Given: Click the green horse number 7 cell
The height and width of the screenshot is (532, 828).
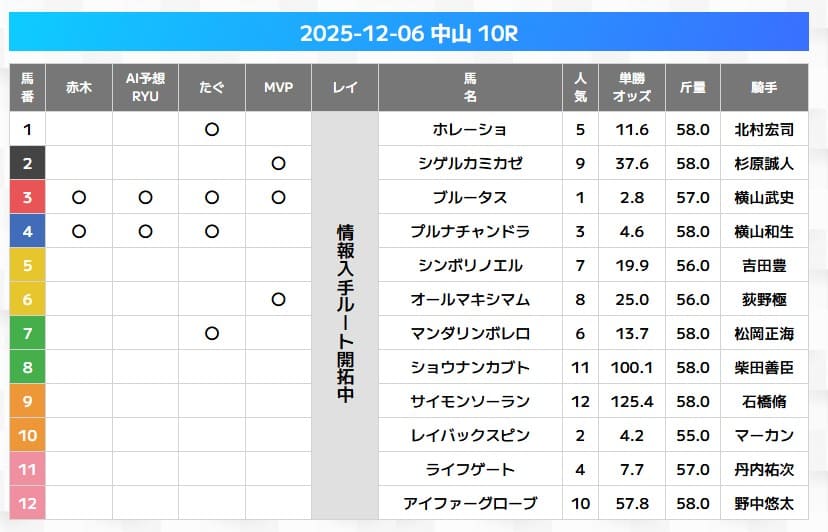Looking at the screenshot, I should pyautogui.click(x=28, y=333).
